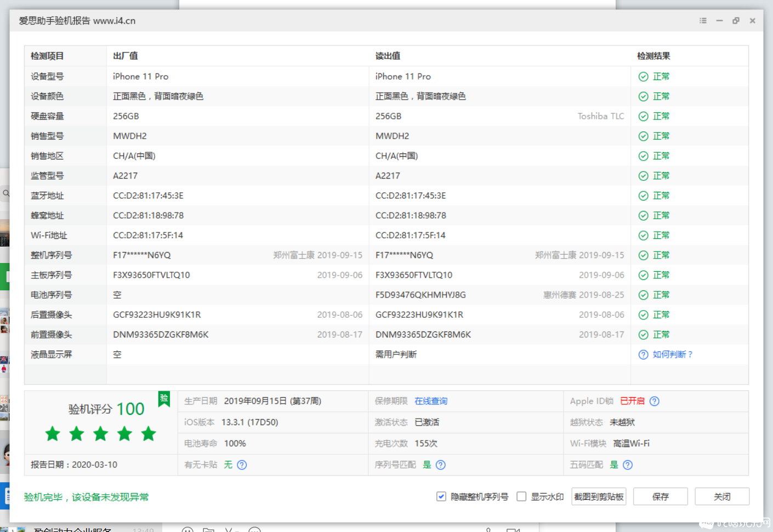
Task: Click the green check icon in Wi-Fi地址 row
Action: [644, 236]
